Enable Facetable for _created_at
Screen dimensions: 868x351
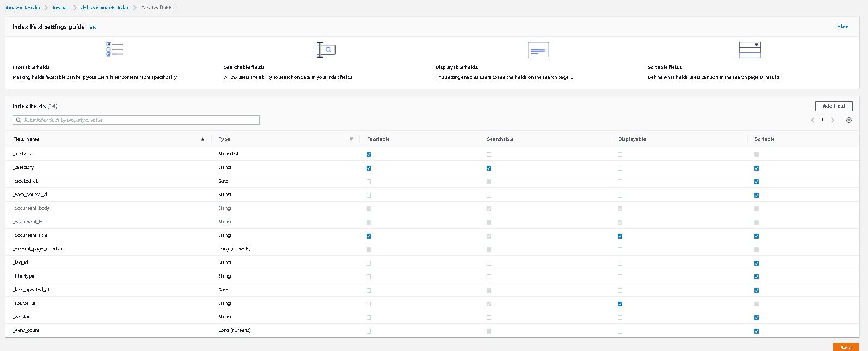tap(369, 181)
